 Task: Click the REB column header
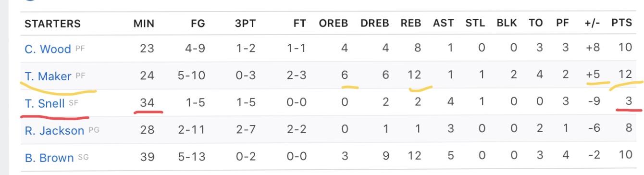411,24
